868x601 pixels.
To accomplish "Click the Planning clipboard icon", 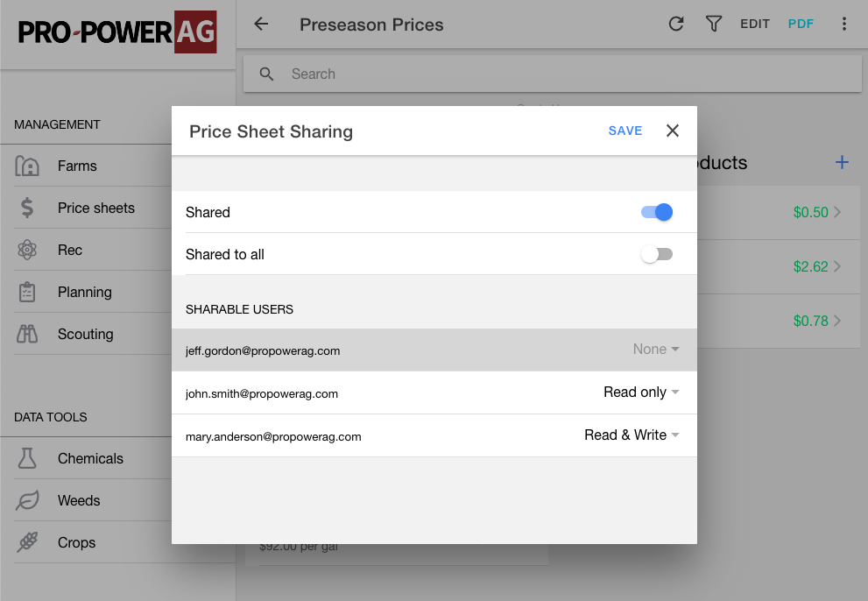I will click(27, 292).
